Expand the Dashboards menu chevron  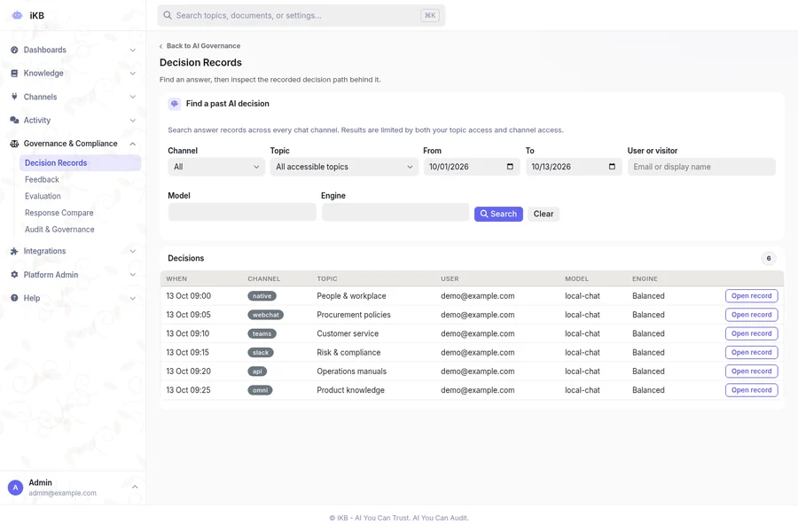(x=132, y=50)
